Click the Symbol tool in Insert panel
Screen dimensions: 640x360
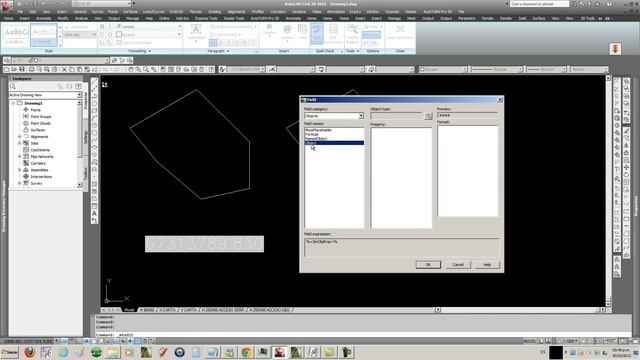click(287, 32)
